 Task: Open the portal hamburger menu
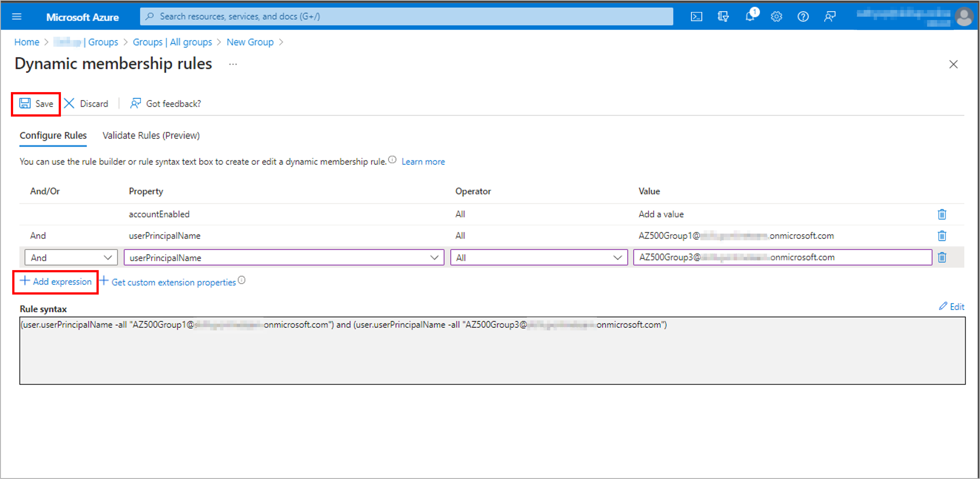17,16
